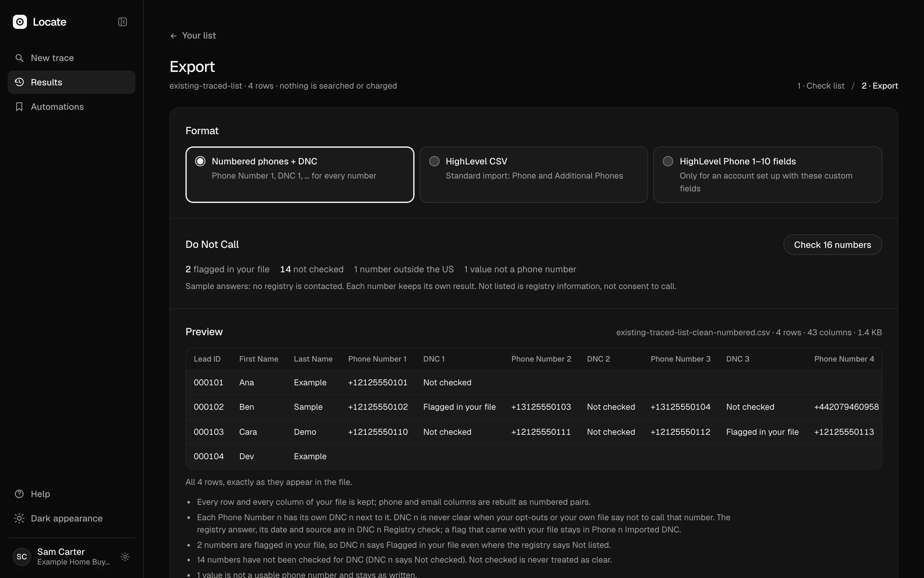Click phone number +13125550103
924x578 pixels.
[x=541, y=407]
